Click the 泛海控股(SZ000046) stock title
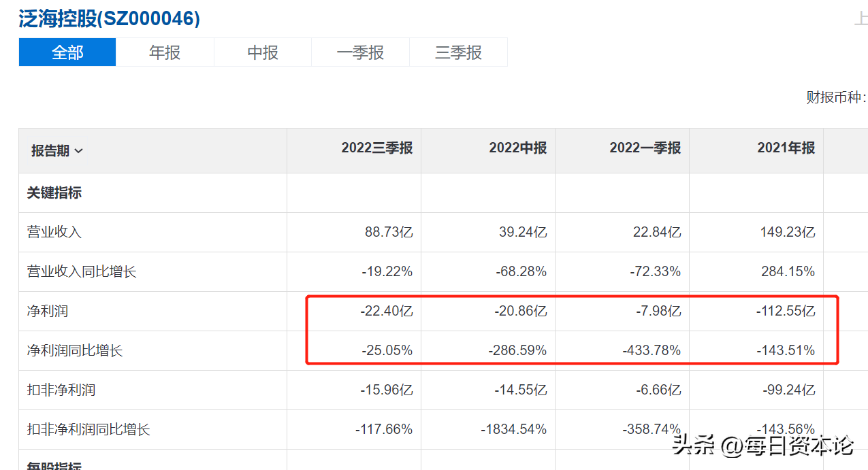 (110, 18)
